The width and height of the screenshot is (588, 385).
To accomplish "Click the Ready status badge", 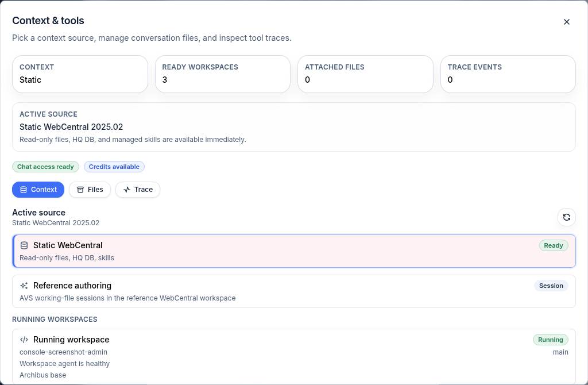I will (x=554, y=245).
